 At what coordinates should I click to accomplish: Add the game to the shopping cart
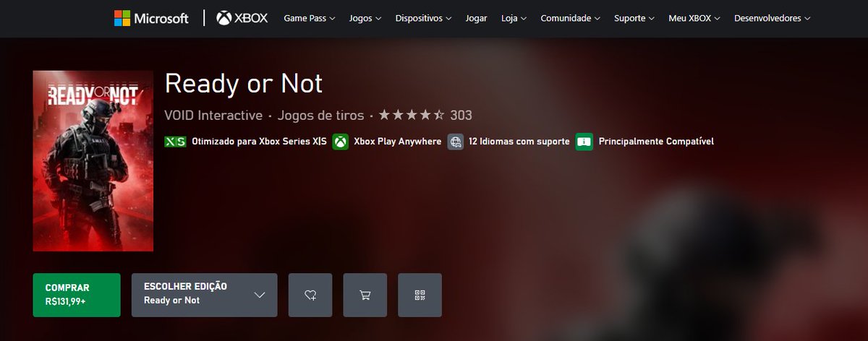coord(365,295)
